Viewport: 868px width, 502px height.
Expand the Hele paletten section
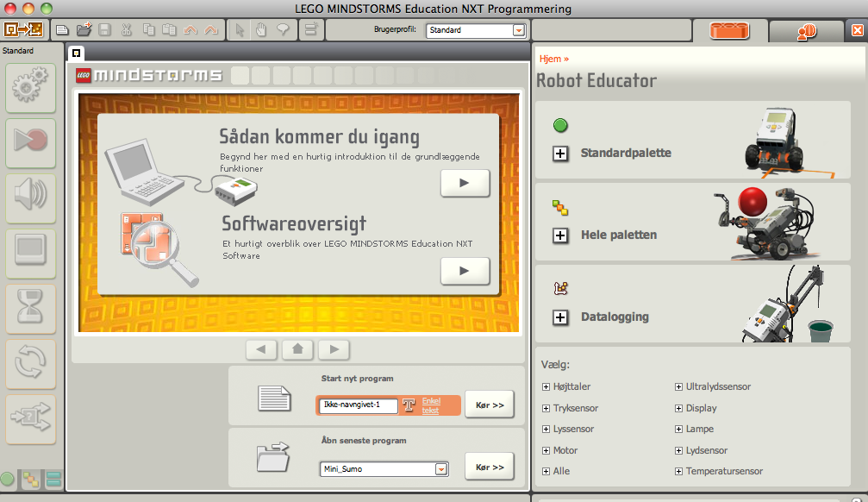coord(560,235)
